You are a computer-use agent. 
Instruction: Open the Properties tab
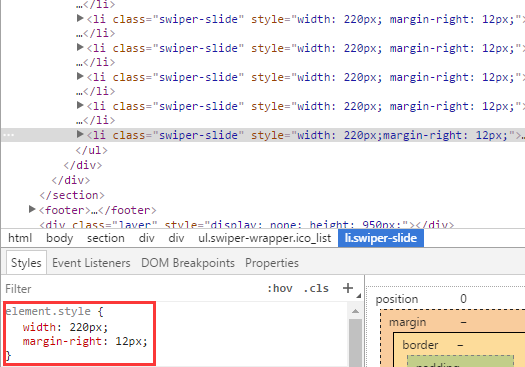[x=272, y=263]
